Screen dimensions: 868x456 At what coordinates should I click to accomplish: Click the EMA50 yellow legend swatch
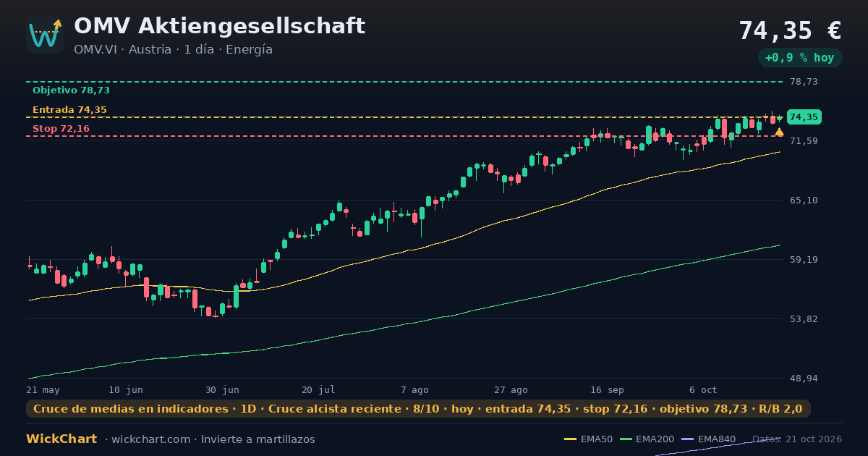tap(570, 439)
